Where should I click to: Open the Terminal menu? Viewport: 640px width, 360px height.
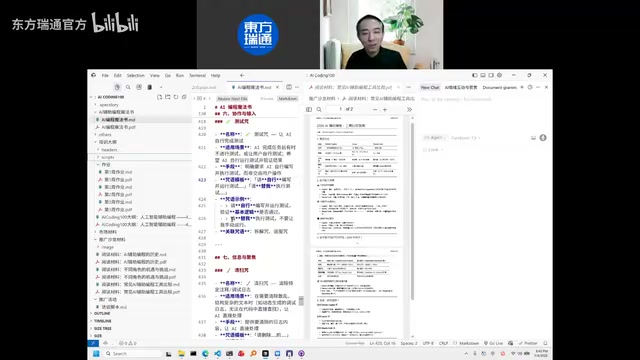click(197, 76)
